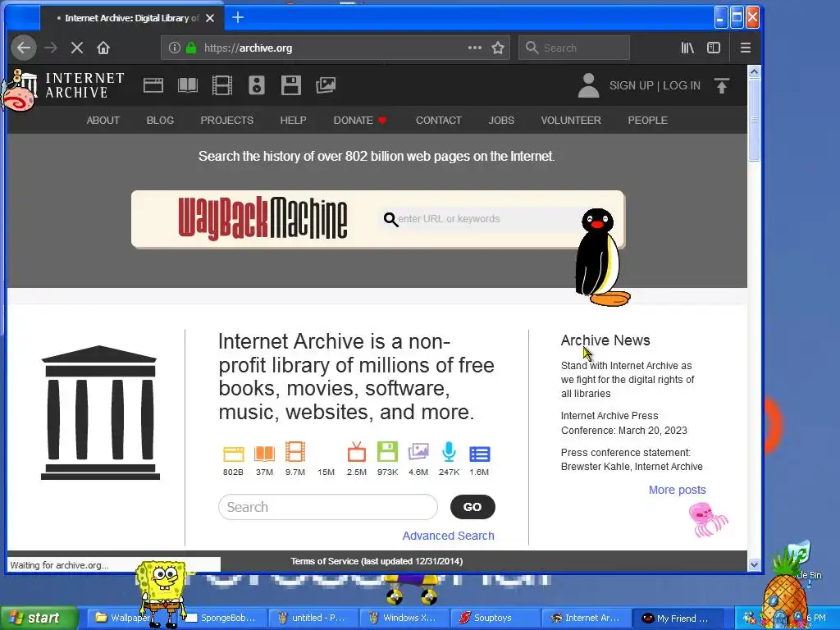Image resolution: width=840 pixels, height=630 pixels.
Task: Open the Library icon in Firefox toolbar
Action: [x=687, y=48]
